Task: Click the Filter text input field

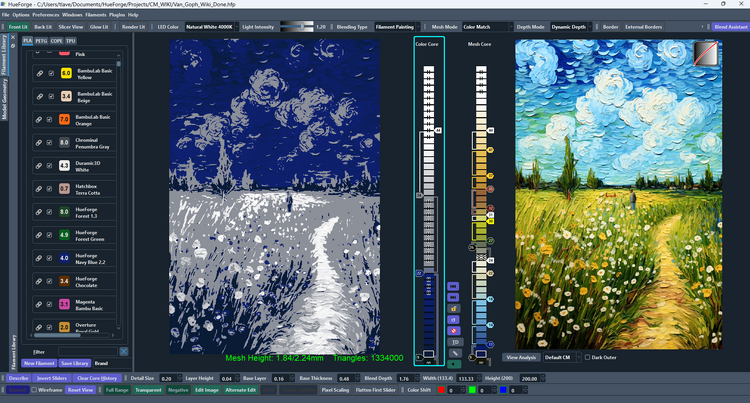Action: pos(88,352)
